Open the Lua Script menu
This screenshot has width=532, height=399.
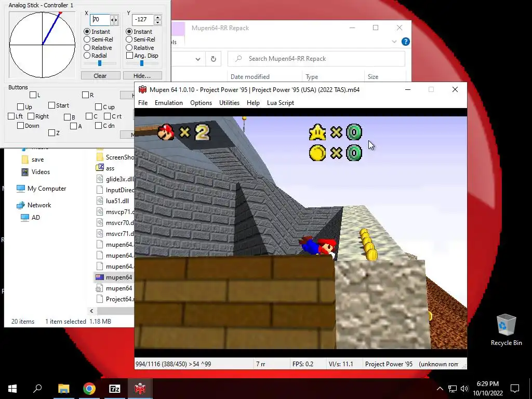tap(281, 103)
